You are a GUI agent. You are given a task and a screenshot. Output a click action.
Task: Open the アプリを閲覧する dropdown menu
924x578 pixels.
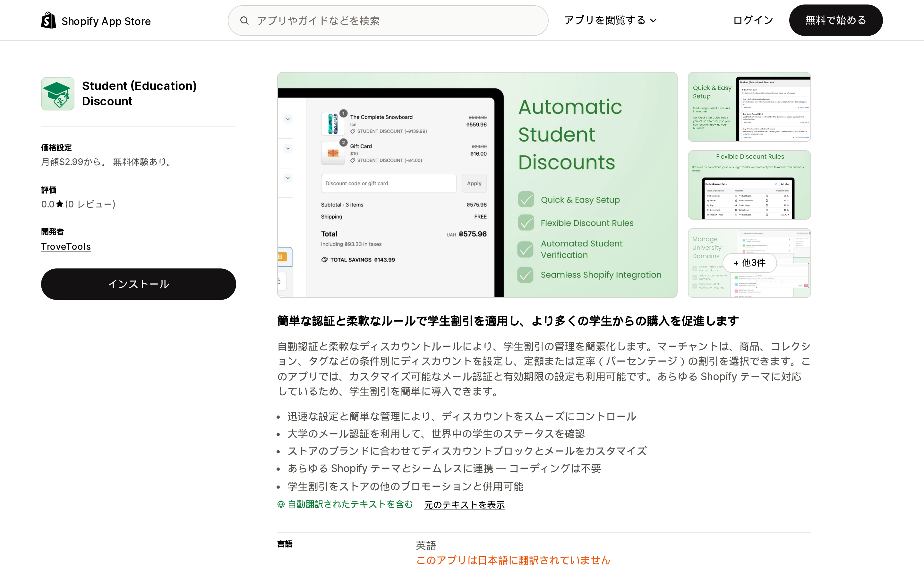click(610, 20)
